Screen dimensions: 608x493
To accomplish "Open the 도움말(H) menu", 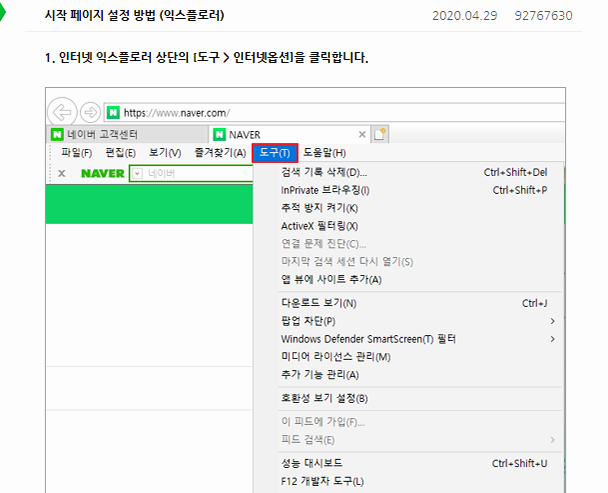I will pos(325,153).
